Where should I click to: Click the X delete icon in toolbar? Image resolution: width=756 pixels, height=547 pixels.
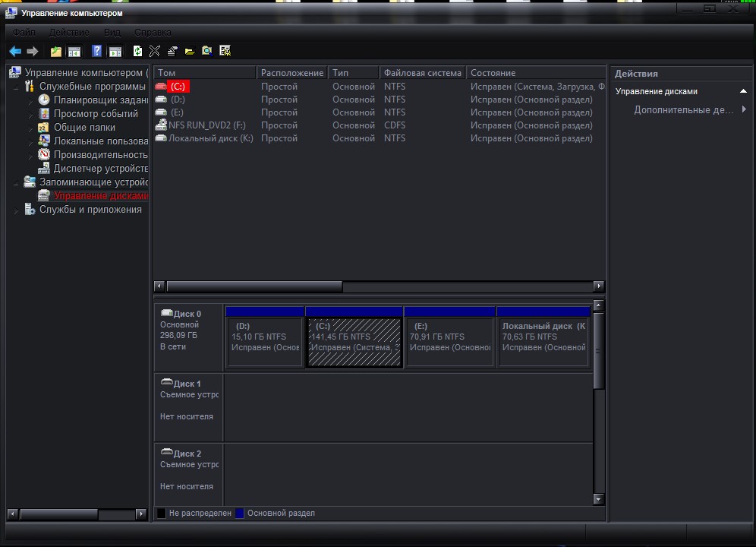[x=155, y=51]
